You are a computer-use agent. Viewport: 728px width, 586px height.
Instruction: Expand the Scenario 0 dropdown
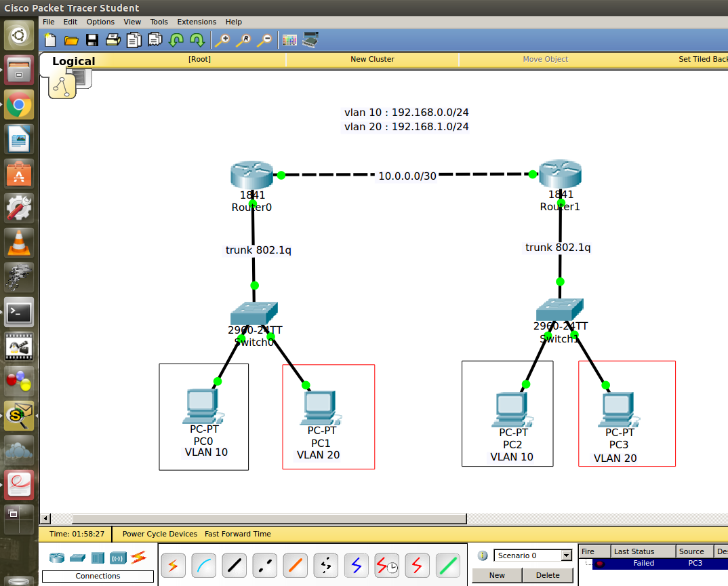point(567,555)
